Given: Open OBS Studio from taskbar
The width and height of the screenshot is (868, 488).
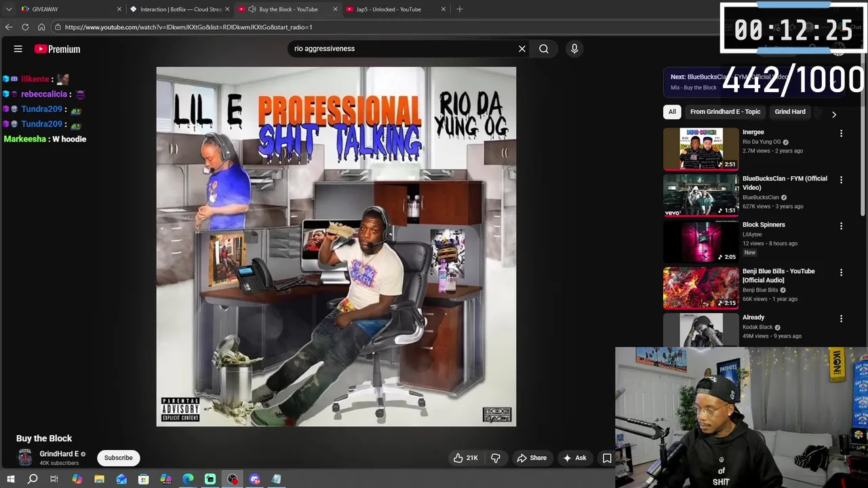Looking at the screenshot, I should click(x=233, y=479).
